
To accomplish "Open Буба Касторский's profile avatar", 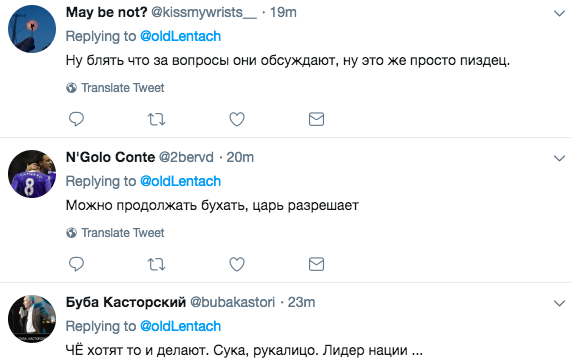I will (32, 319).
